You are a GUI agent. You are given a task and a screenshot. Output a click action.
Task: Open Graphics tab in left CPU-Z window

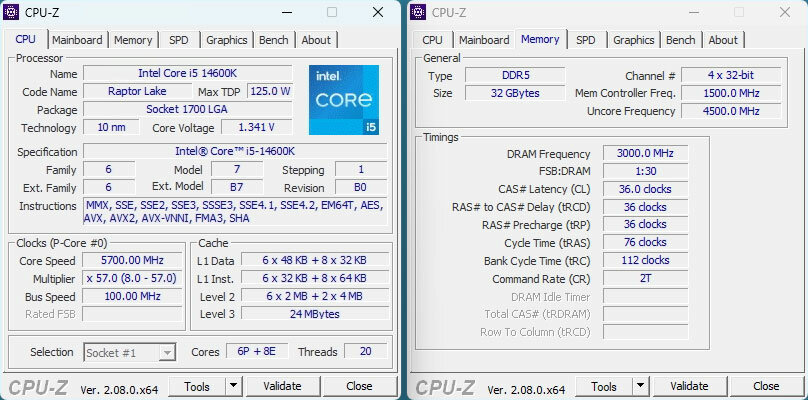[227, 40]
